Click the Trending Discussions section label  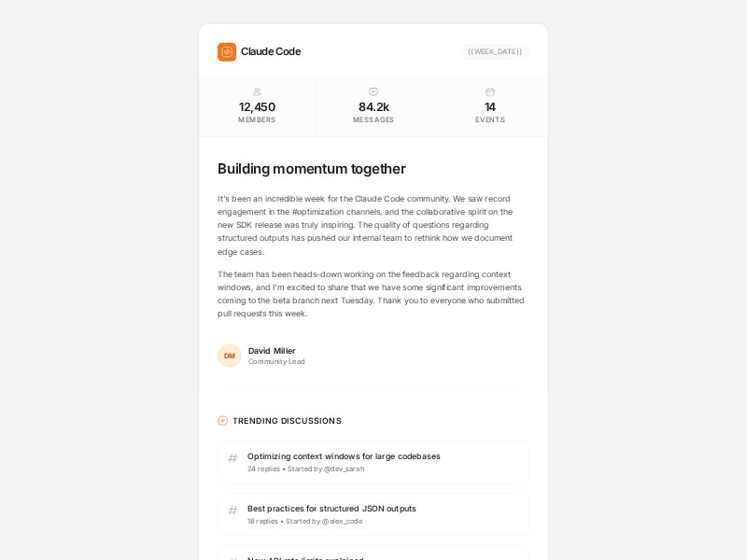point(287,421)
